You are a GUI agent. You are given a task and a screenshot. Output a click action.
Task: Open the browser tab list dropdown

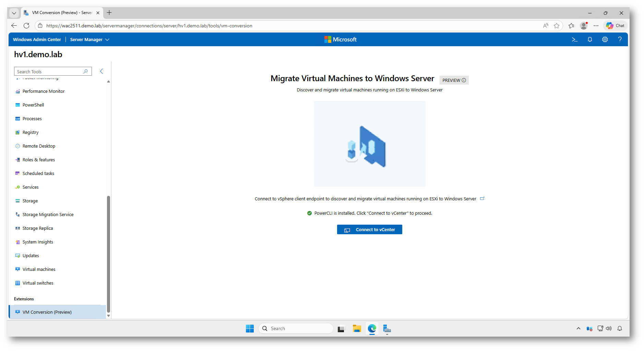[14, 13]
